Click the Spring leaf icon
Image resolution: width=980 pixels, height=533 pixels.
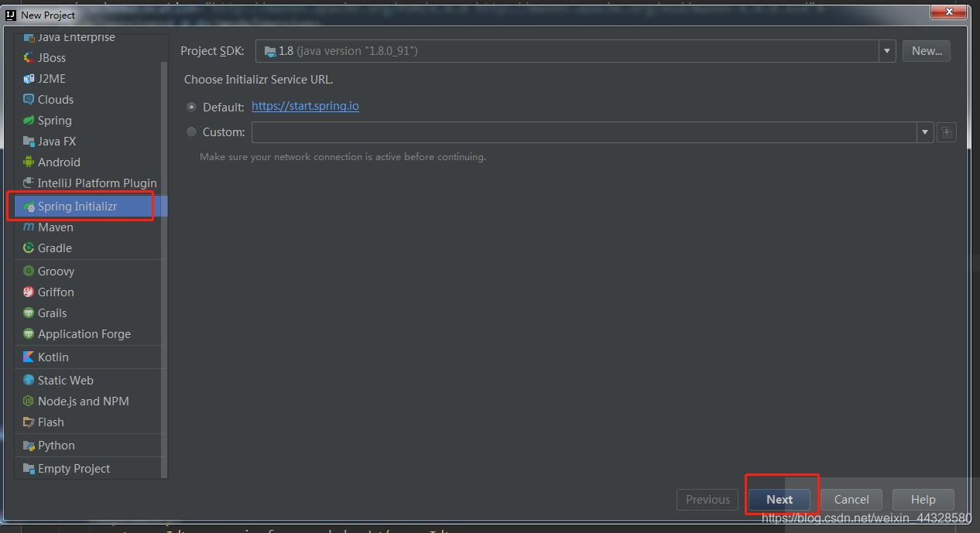pos(29,121)
